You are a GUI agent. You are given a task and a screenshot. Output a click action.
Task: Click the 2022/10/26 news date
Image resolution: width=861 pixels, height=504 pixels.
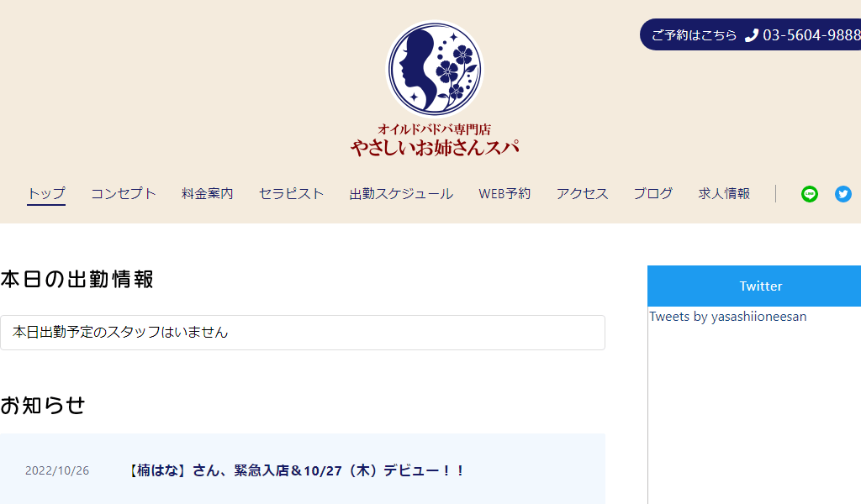click(57, 470)
